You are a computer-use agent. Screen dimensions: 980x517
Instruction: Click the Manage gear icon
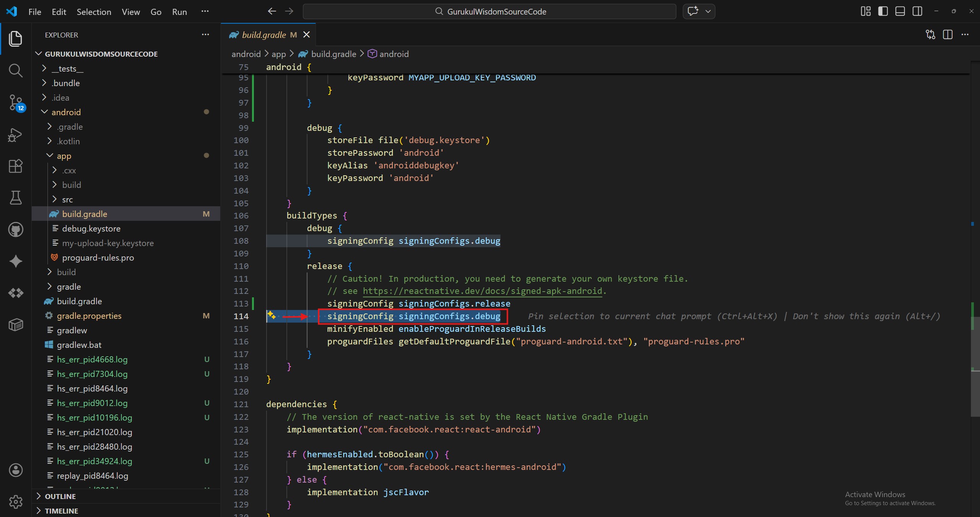tap(15, 501)
